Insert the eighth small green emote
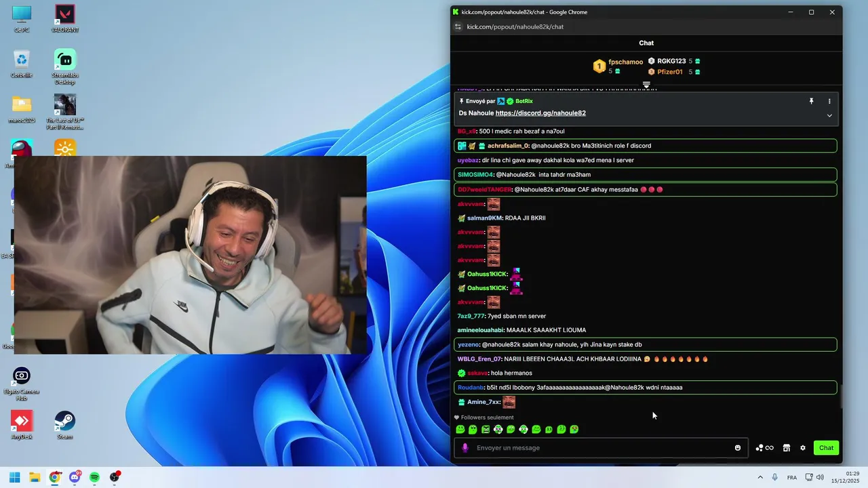 coord(549,429)
